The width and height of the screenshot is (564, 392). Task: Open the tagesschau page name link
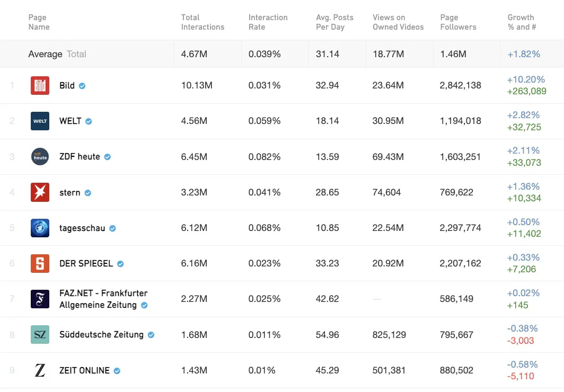82,228
